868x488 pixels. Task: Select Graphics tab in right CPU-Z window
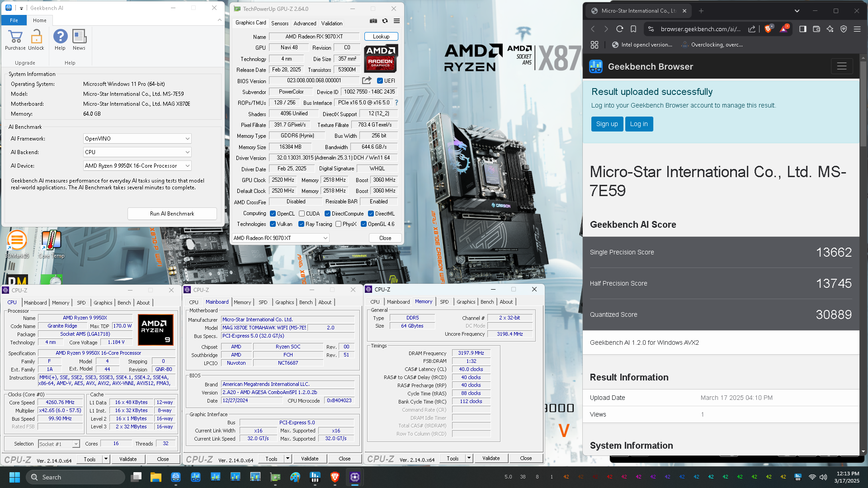coord(466,302)
